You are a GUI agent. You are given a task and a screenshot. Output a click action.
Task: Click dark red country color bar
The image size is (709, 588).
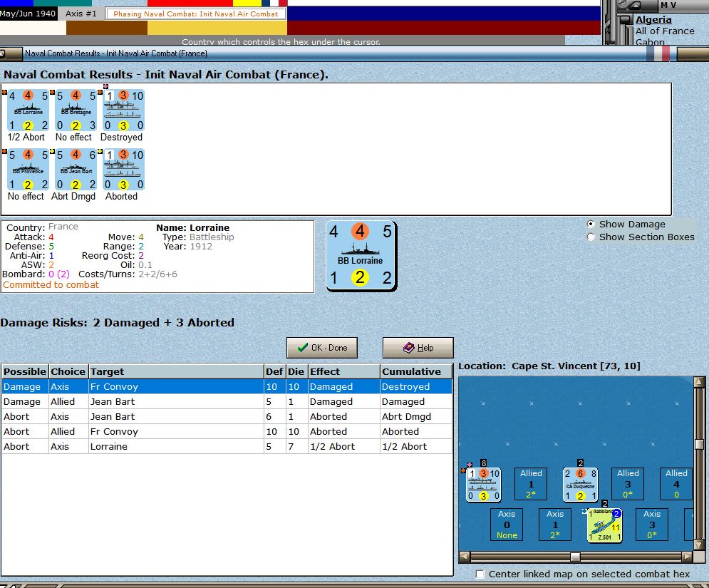pyautogui.click(x=444, y=28)
